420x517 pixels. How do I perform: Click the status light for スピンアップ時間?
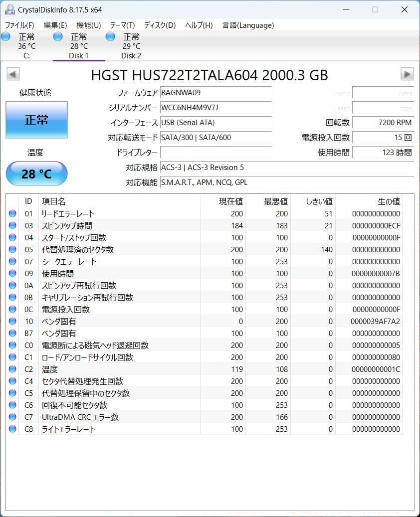click(x=12, y=225)
